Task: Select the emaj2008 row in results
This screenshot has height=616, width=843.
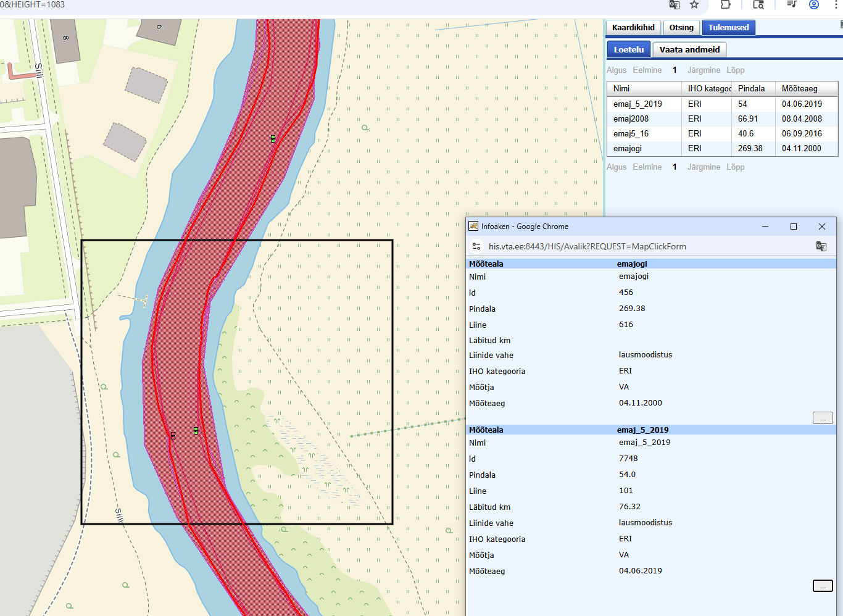Action: [631, 119]
